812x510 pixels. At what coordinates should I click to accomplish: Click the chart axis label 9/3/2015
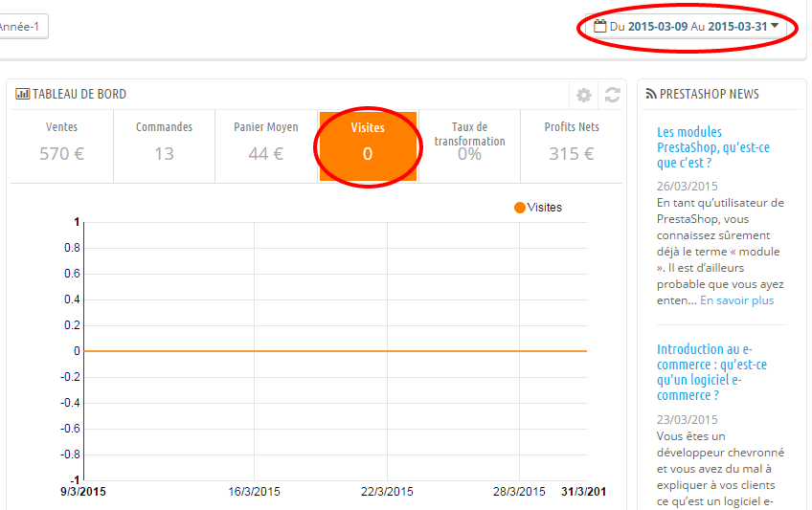[83, 492]
